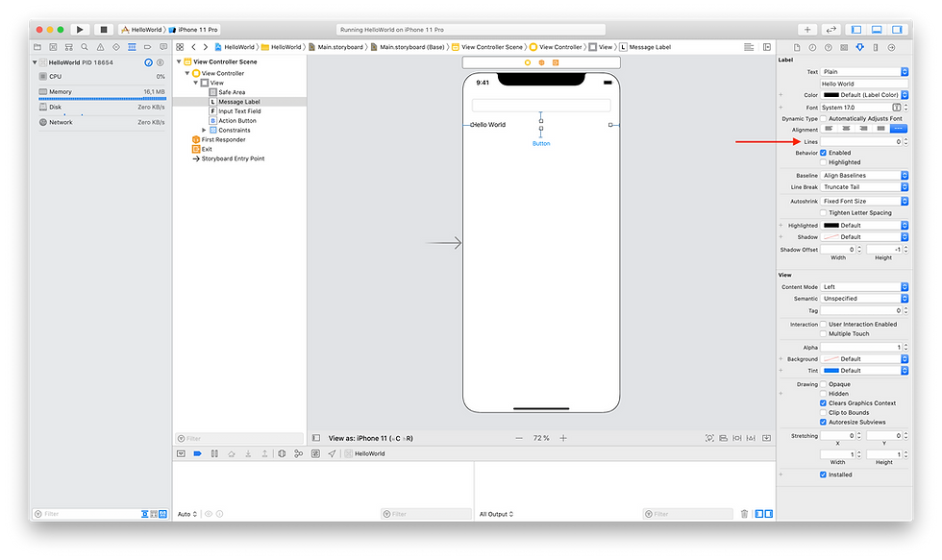
Task: Open the Baseline Align Baselines dropdown
Action: 864,175
